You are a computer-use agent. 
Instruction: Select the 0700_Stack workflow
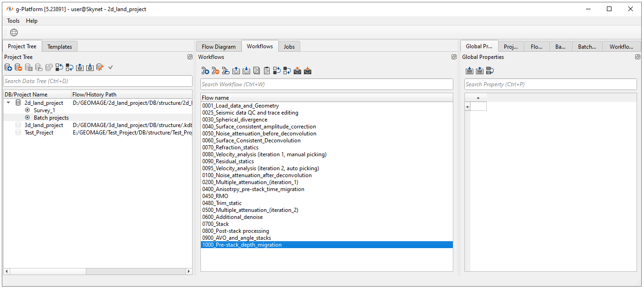point(216,224)
